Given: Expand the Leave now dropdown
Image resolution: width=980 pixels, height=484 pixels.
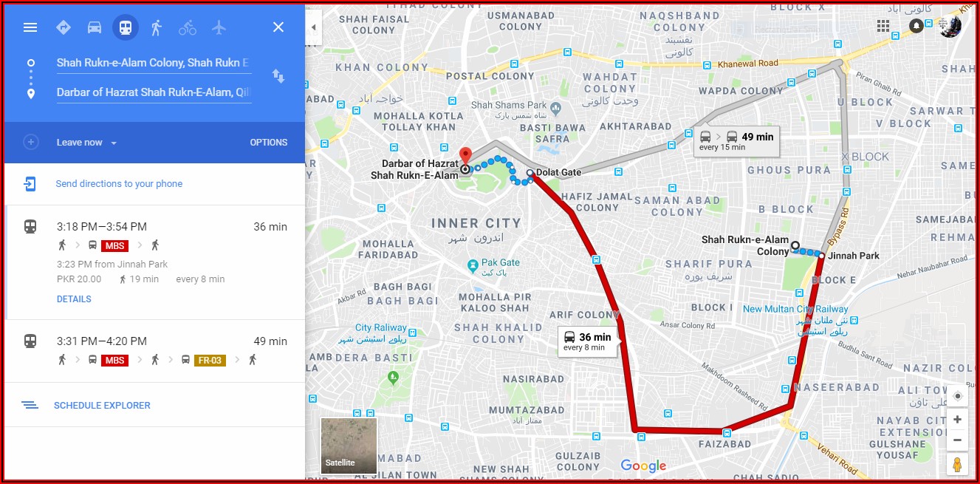Looking at the screenshot, I should tap(86, 143).
